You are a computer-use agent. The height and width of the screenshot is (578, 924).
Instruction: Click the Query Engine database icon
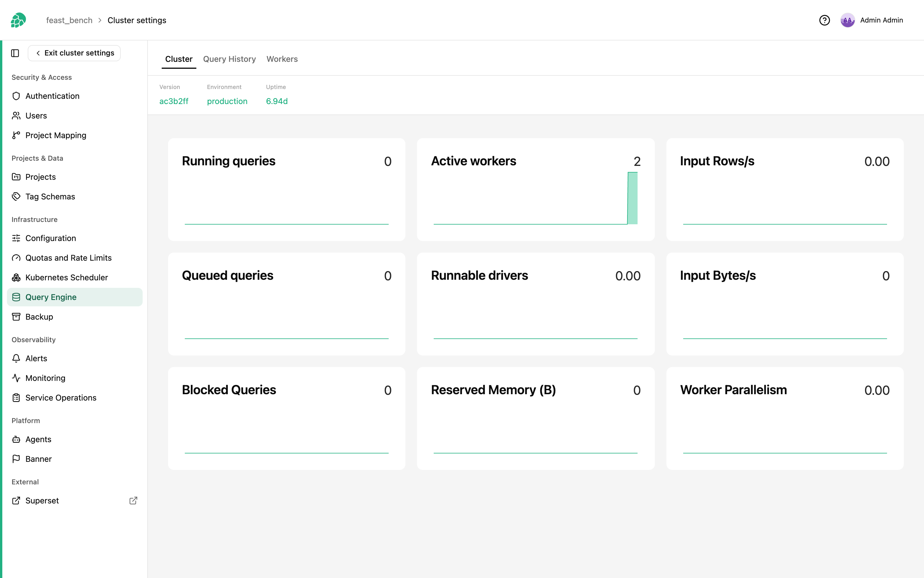pos(16,297)
